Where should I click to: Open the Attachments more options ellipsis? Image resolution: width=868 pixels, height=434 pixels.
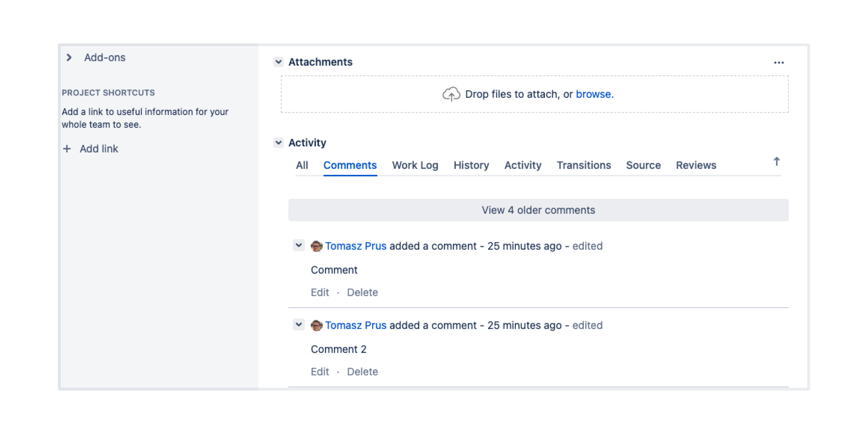point(779,63)
